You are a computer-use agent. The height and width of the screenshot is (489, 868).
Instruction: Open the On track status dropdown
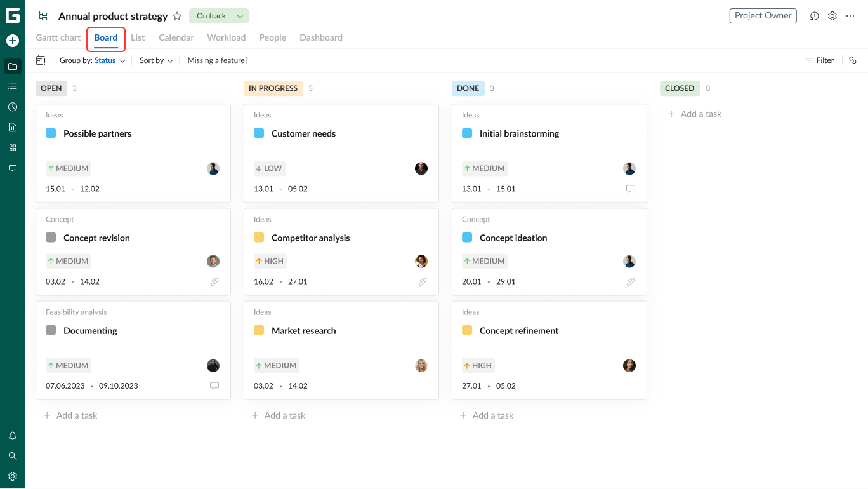click(x=218, y=15)
